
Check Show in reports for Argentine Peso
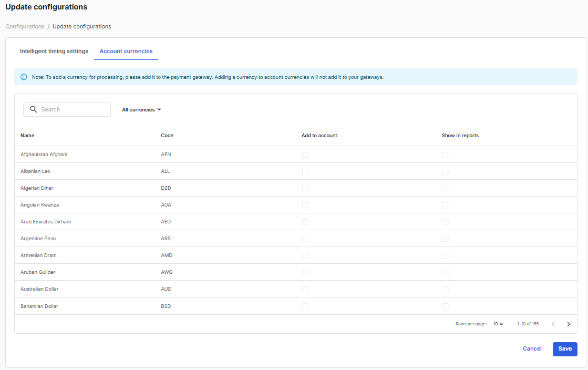[445, 239]
